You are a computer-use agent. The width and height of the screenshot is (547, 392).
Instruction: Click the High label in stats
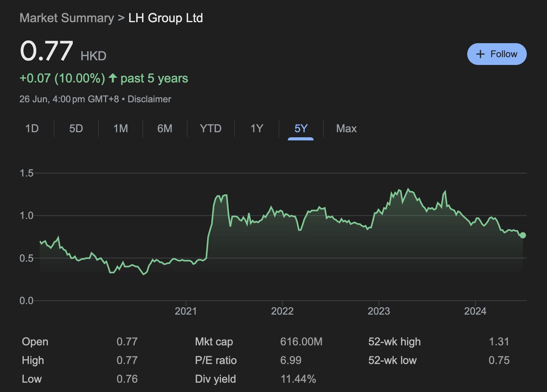[x=33, y=360]
